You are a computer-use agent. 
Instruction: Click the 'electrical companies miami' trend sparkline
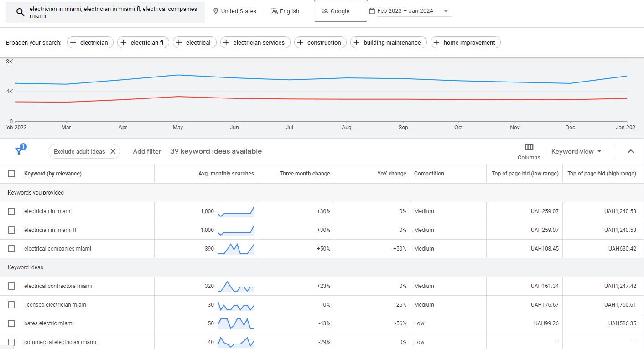pyautogui.click(x=236, y=249)
